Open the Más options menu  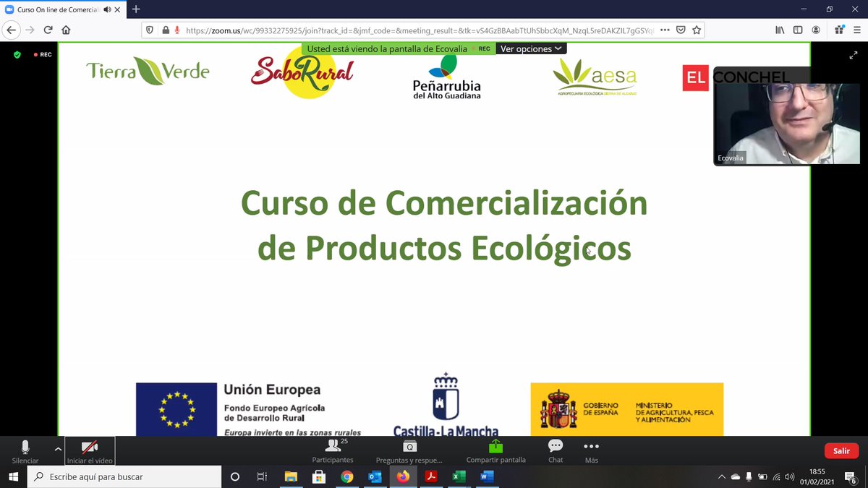[x=591, y=452]
